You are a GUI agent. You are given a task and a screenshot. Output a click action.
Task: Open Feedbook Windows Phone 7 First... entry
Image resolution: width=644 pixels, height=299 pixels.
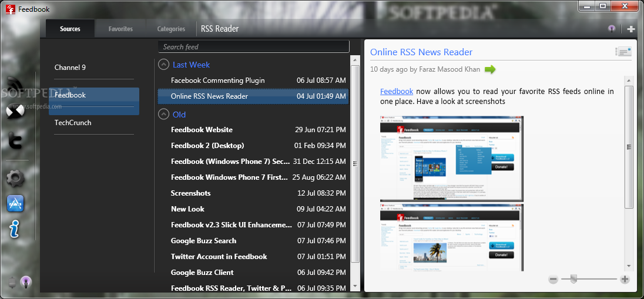[x=253, y=177]
